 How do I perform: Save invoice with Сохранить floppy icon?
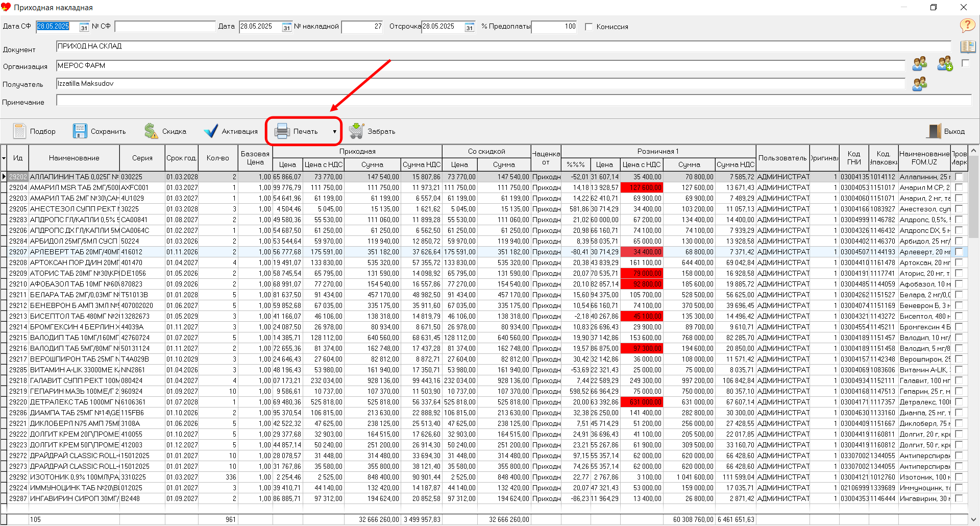click(80, 131)
